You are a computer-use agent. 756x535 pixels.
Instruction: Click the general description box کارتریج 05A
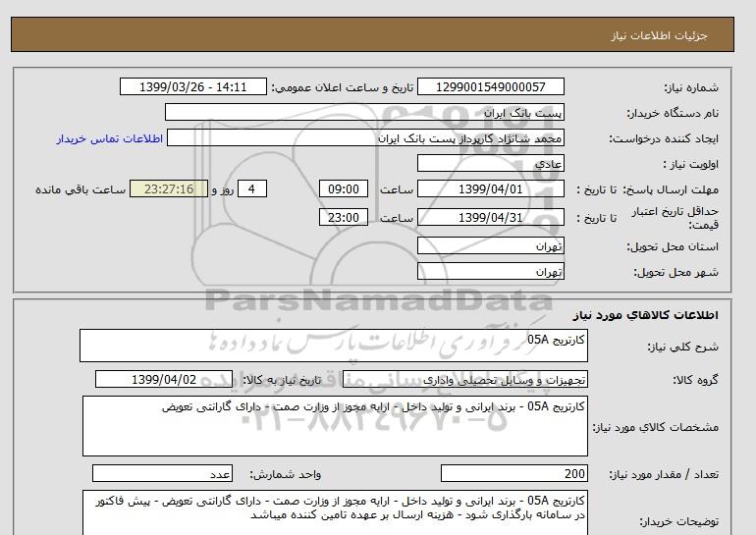tap(334, 346)
